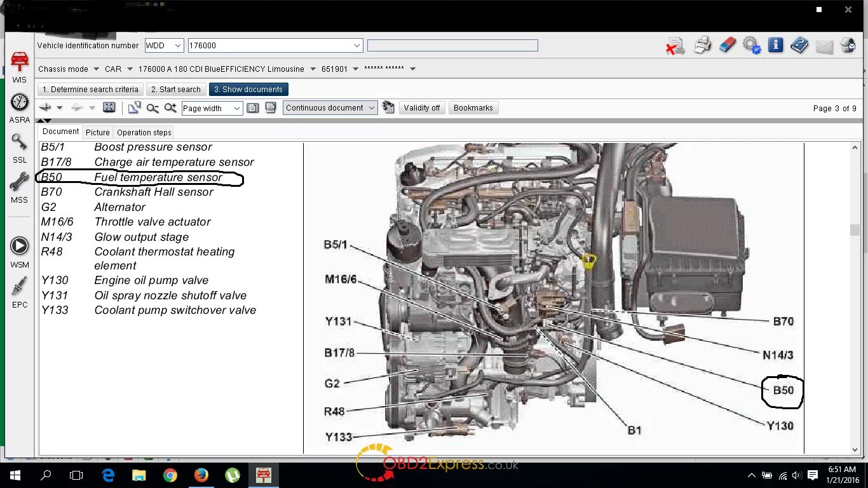Open Windows search magnifier on taskbar
This screenshot has width=868, height=488.
(x=46, y=475)
